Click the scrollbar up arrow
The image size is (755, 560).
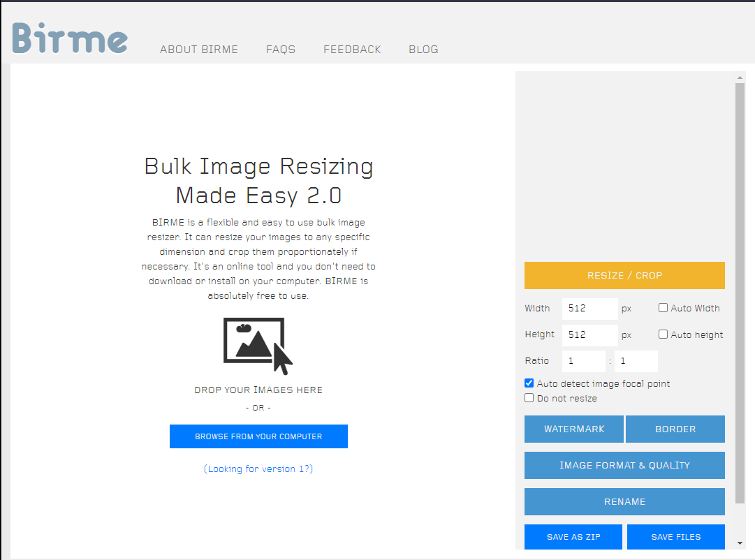(740, 78)
